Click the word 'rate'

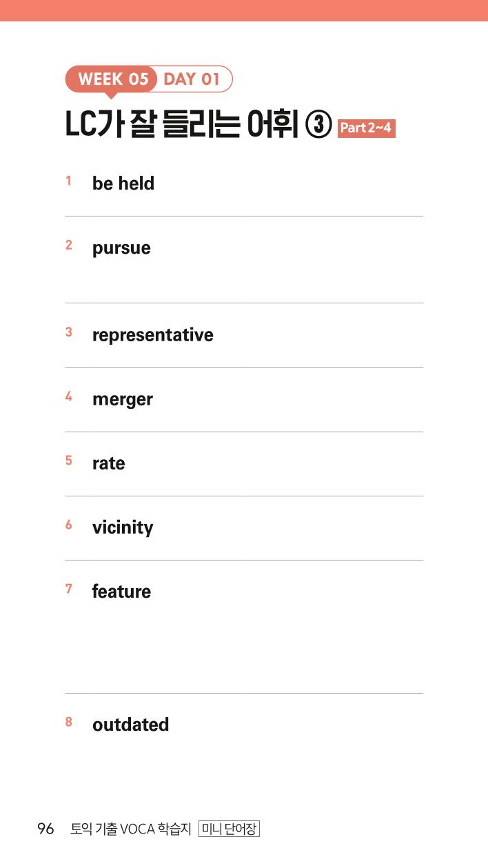pos(109,463)
